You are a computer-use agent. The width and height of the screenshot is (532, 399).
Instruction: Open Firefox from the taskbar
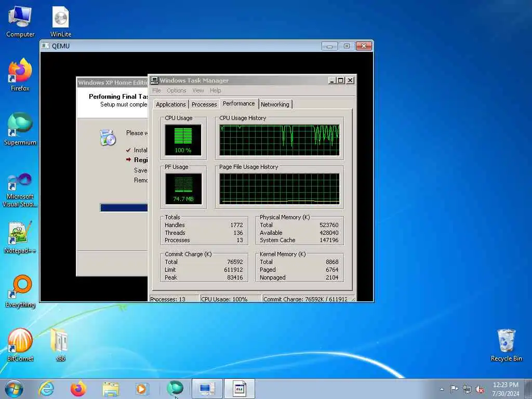78,389
